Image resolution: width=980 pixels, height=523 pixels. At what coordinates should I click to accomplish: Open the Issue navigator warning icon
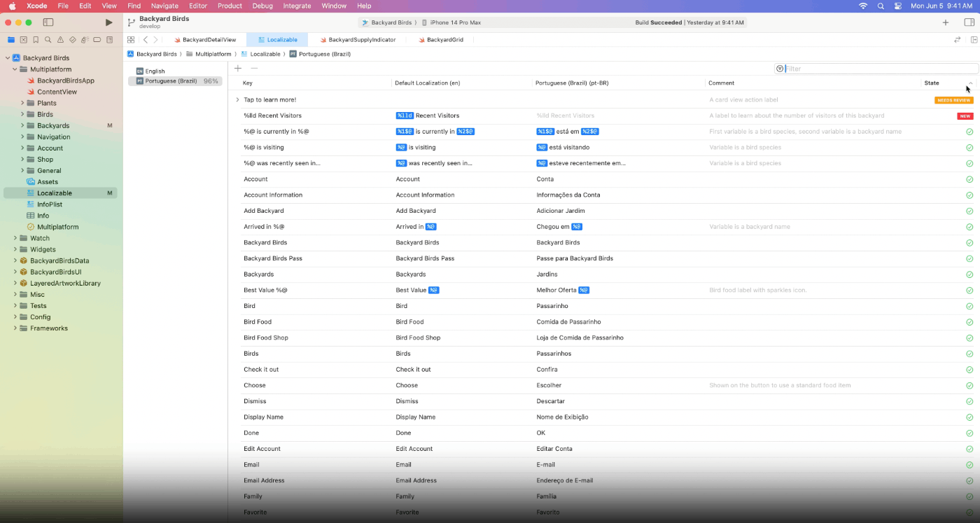(60, 40)
